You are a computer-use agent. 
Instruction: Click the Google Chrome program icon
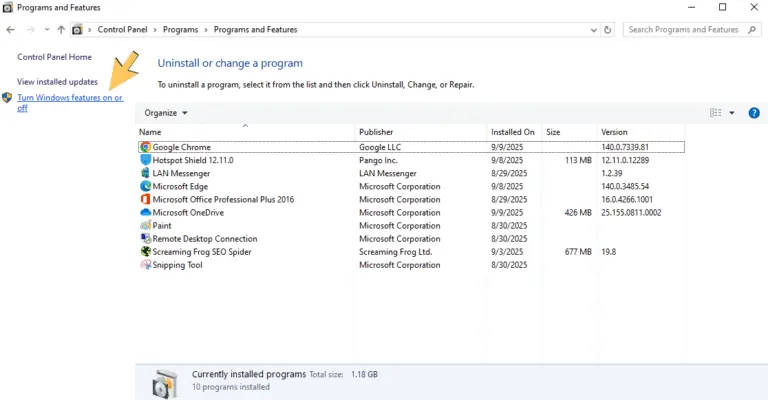pos(145,147)
